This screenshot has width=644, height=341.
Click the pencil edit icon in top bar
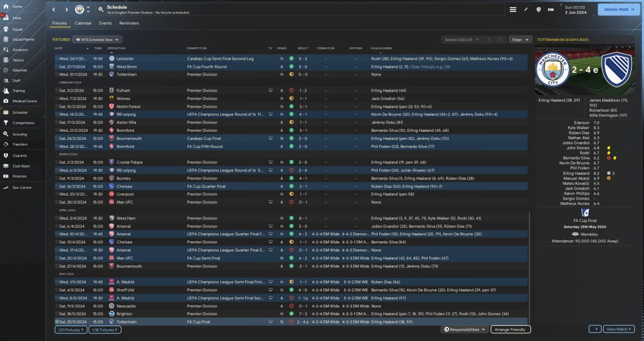(x=526, y=10)
